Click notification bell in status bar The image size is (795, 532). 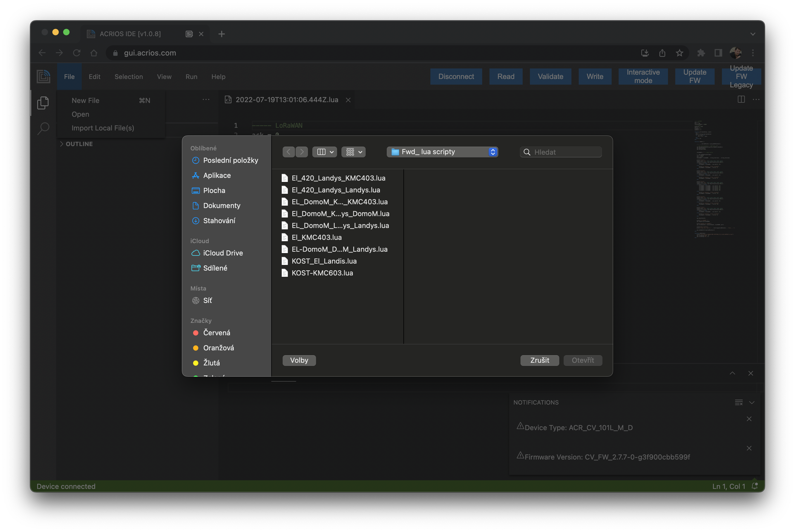(755, 486)
